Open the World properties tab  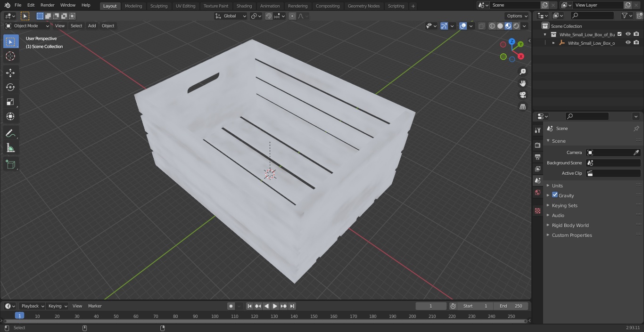[537, 192]
